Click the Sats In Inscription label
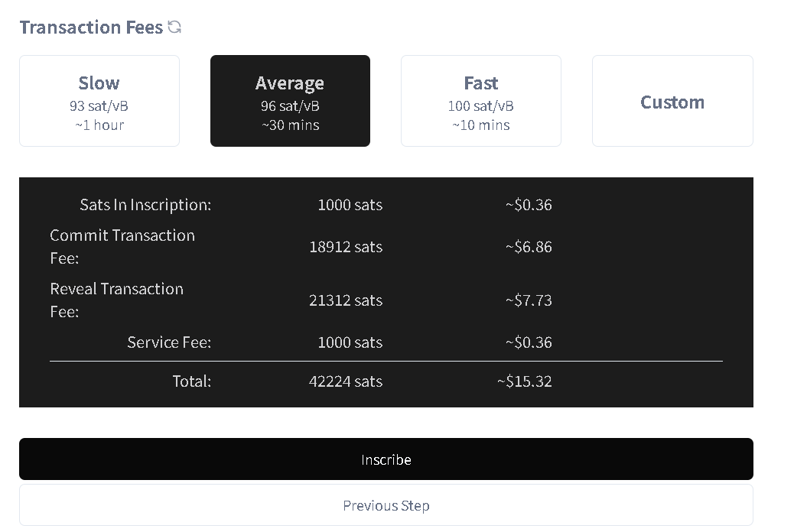The width and height of the screenshot is (807, 532). click(145, 205)
